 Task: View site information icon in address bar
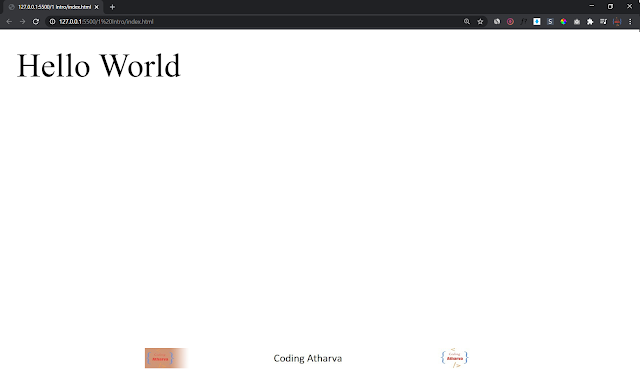[x=52, y=22]
